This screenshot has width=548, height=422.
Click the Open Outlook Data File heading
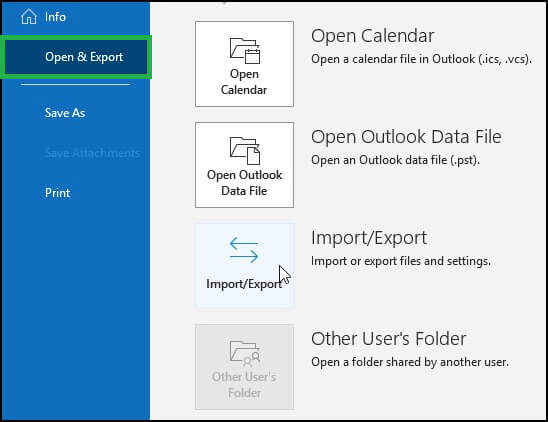click(406, 137)
